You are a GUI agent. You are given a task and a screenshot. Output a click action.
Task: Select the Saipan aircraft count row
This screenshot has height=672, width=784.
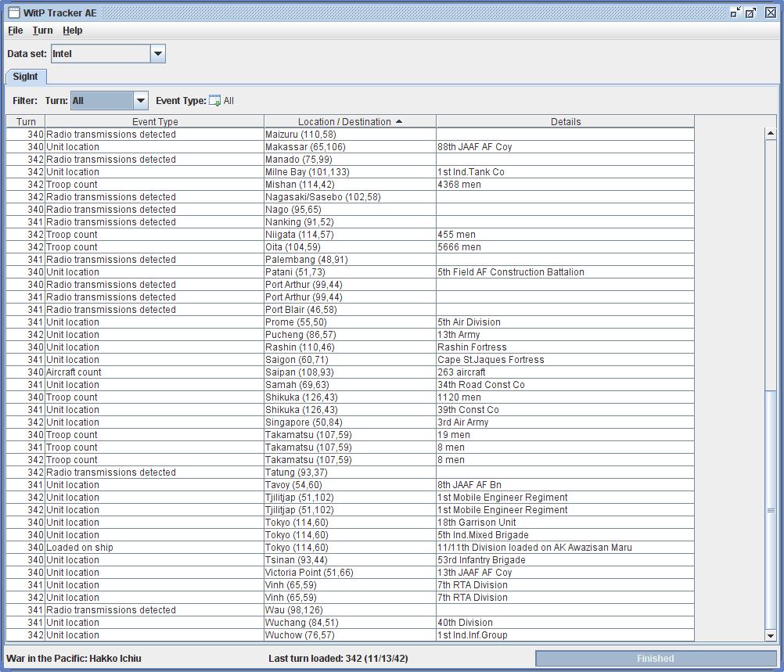(x=313, y=372)
